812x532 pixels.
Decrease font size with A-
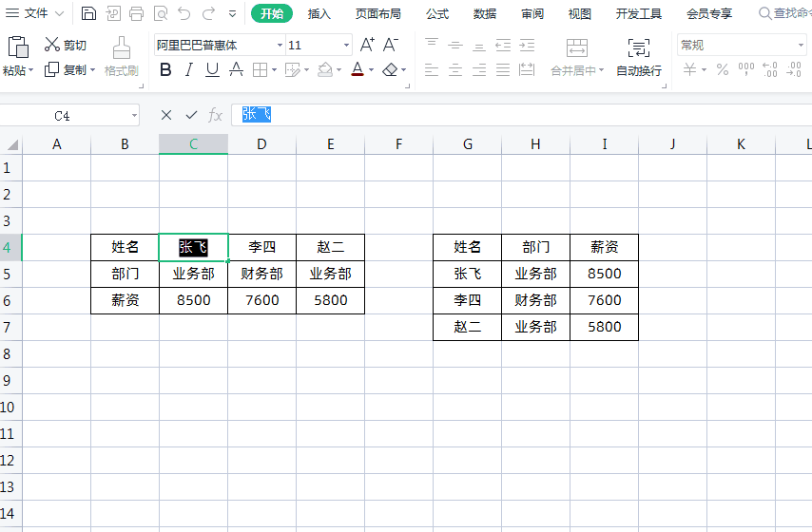coord(391,45)
